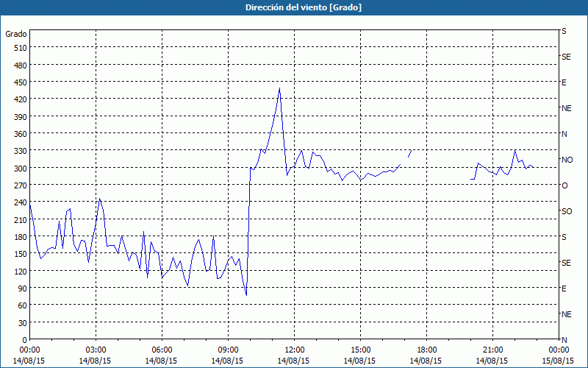Select the "NE" compass label level with 390
Screen dimensions: 588x368
(x=567, y=108)
